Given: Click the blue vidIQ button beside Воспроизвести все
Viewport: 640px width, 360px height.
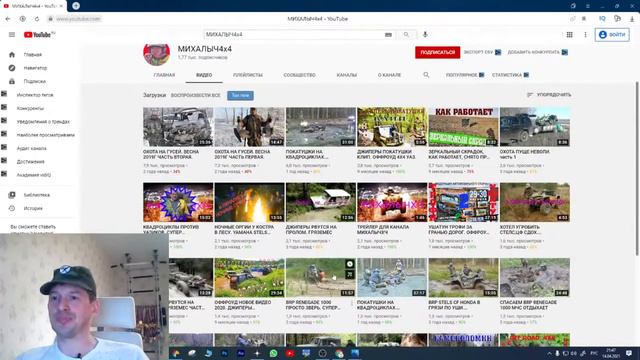Looking at the screenshot, I should (240, 96).
